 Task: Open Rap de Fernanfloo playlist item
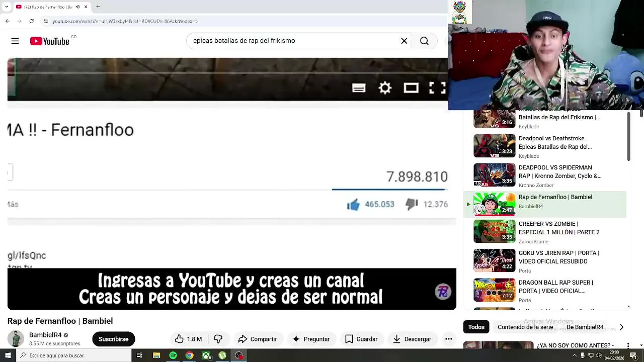545,204
